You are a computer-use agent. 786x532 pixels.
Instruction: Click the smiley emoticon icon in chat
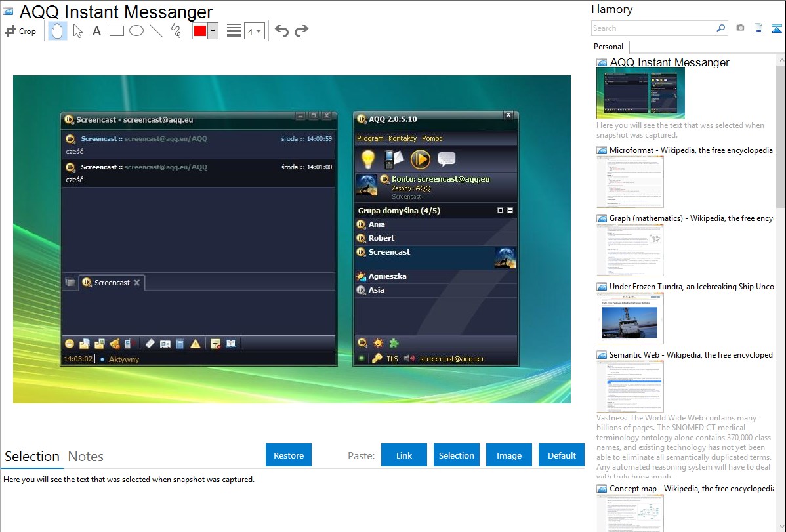pyautogui.click(x=70, y=344)
